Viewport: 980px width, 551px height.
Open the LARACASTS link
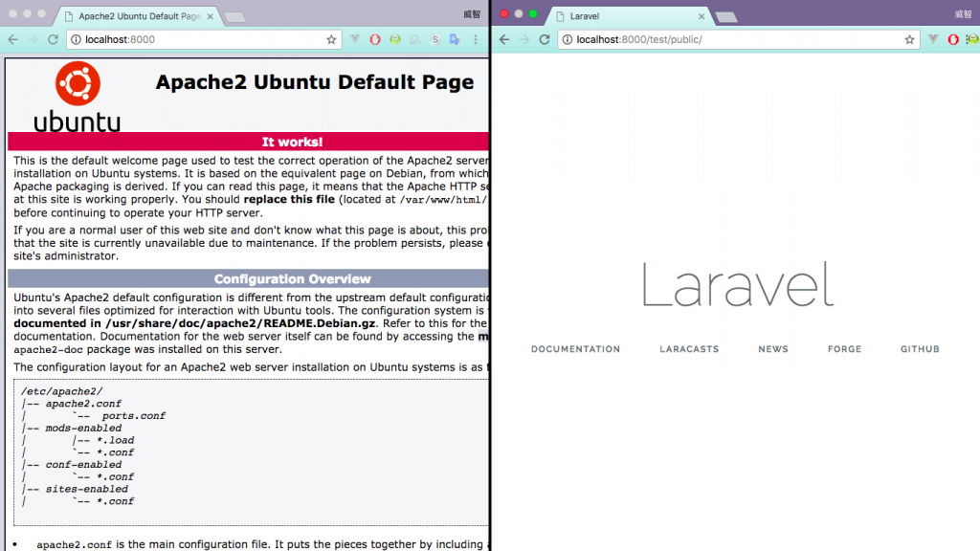(x=689, y=349)
